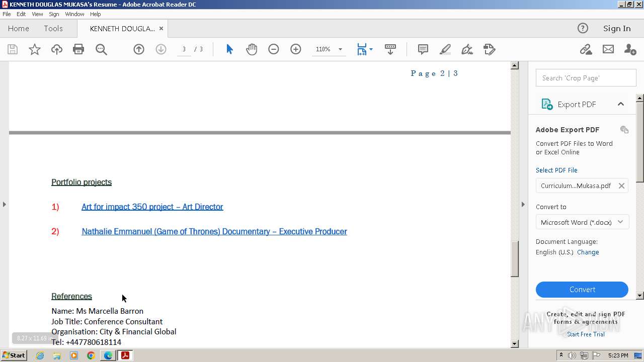This screenshot has width=644, height=362.
Task: Open the Find text magnifier
Action: coord(101,49)
